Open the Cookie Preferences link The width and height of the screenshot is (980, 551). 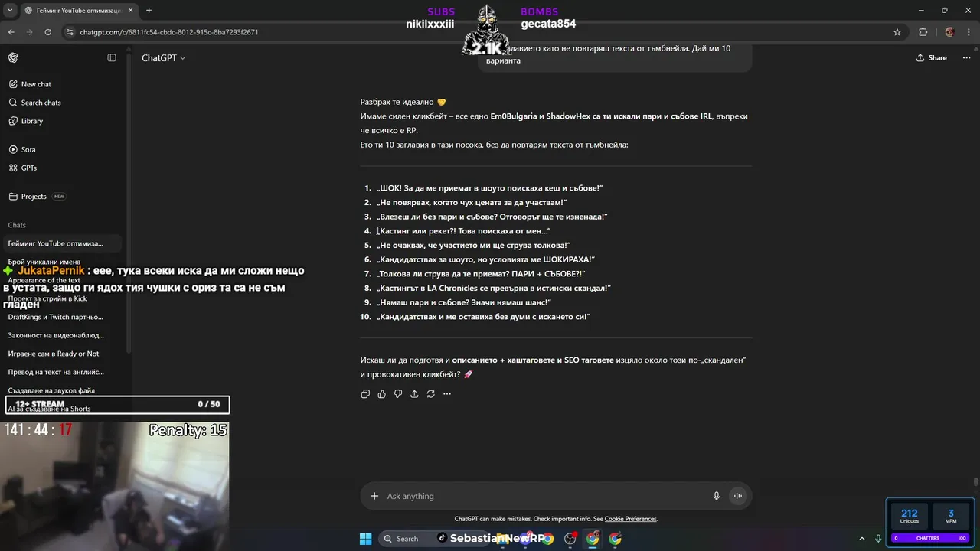tap(630, 519)
